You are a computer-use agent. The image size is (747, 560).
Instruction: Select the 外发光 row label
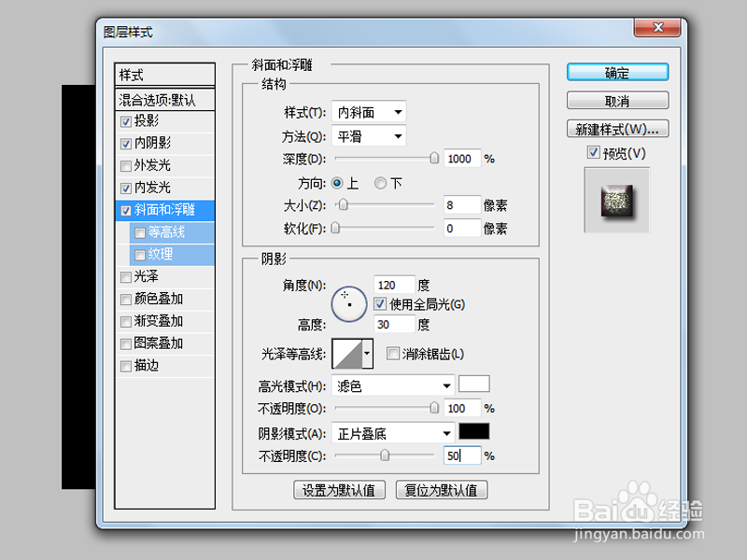click(x=152, y=165)
